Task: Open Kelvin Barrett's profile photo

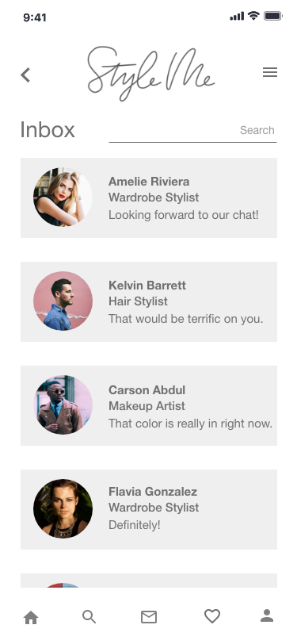Action: 63,301
